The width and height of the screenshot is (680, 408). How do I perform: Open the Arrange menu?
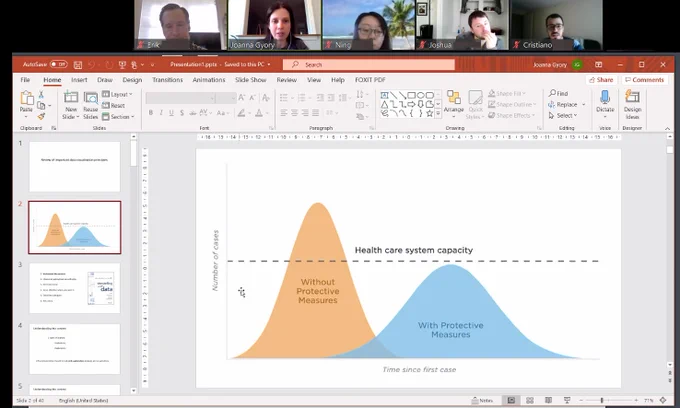tap(454, 104)
